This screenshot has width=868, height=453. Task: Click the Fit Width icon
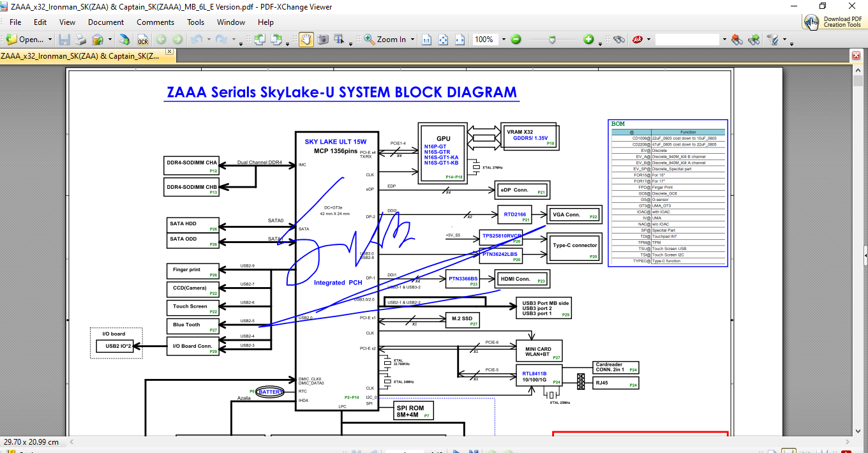(460, 40)
